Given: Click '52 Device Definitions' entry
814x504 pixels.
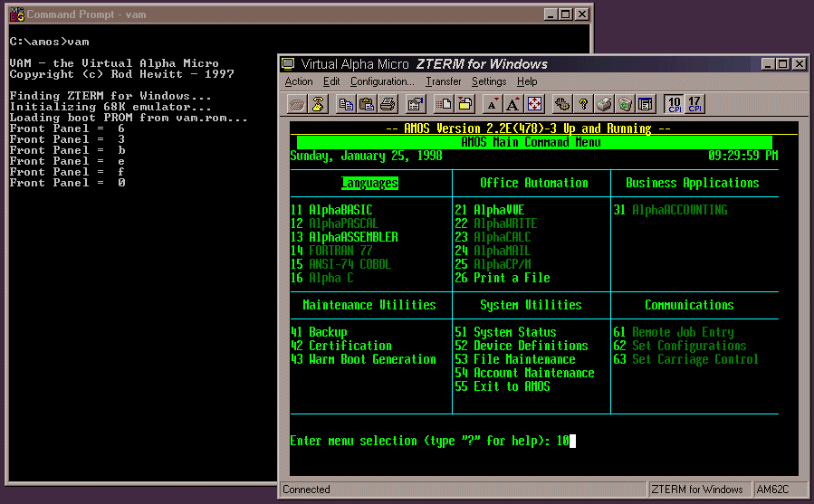Looking at the screenshot, I should point(522,345).
